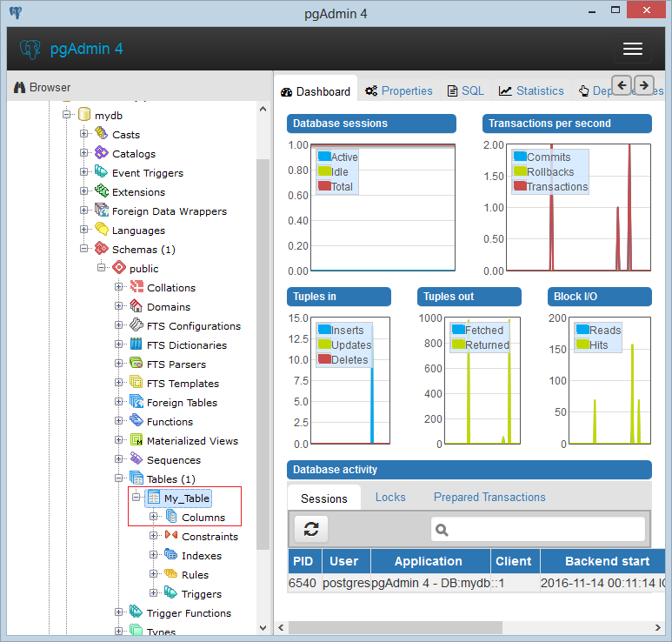Image resolution: width=672 pixels, height=642 pixels.
Task: Open the Statistics tab
Action: tap(531, 91)
